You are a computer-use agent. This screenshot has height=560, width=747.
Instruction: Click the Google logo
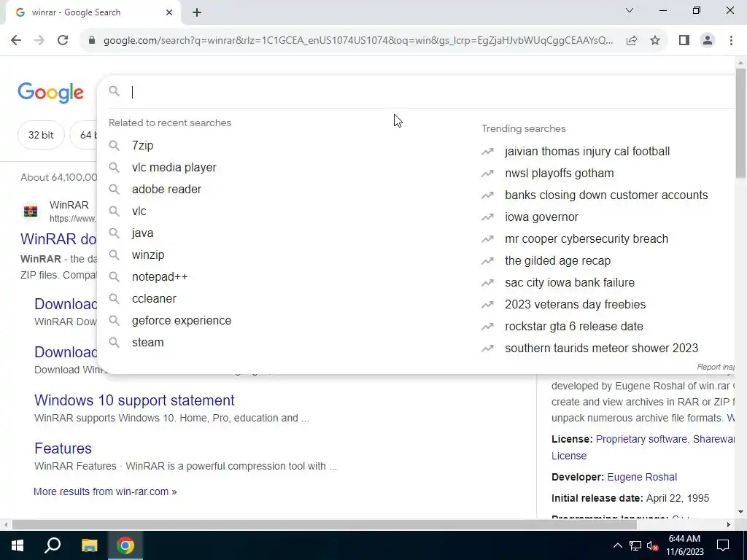50,93
